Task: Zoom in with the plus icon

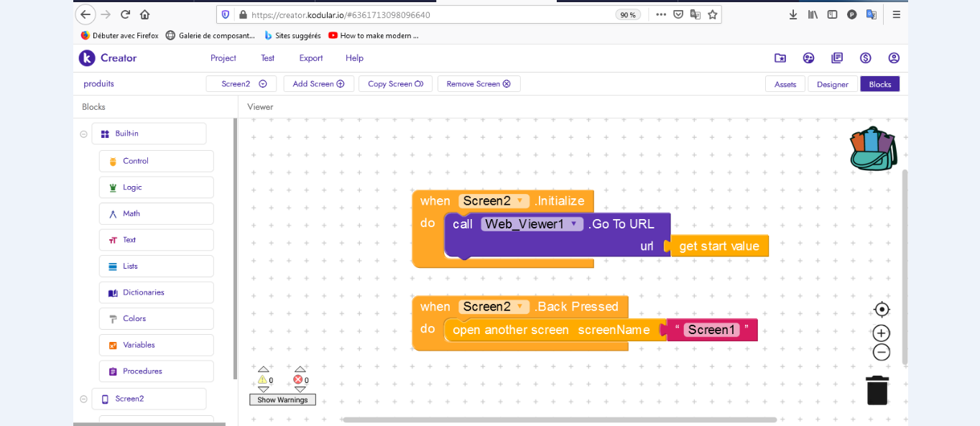Action: pos(882,333)
